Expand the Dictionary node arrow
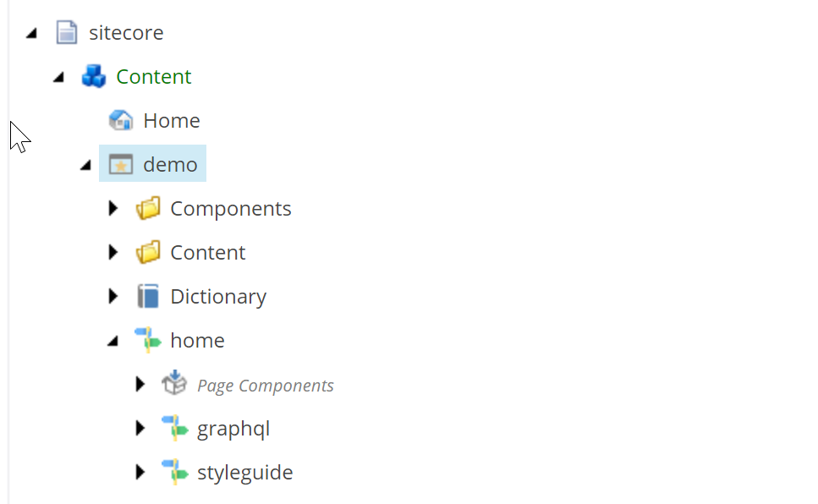This screenshot has height=504, width=818. click(x=113, y=296)
